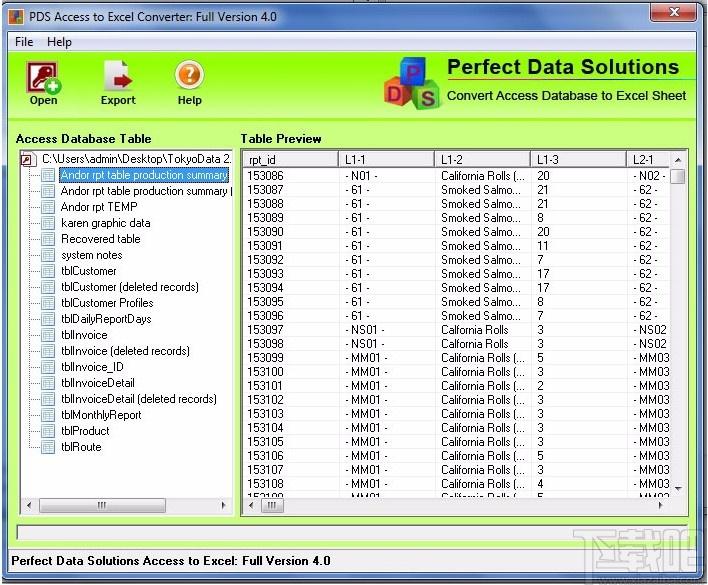Click the scroll-up arrow of Table Preview
The image size is (708, 585).
678,160
